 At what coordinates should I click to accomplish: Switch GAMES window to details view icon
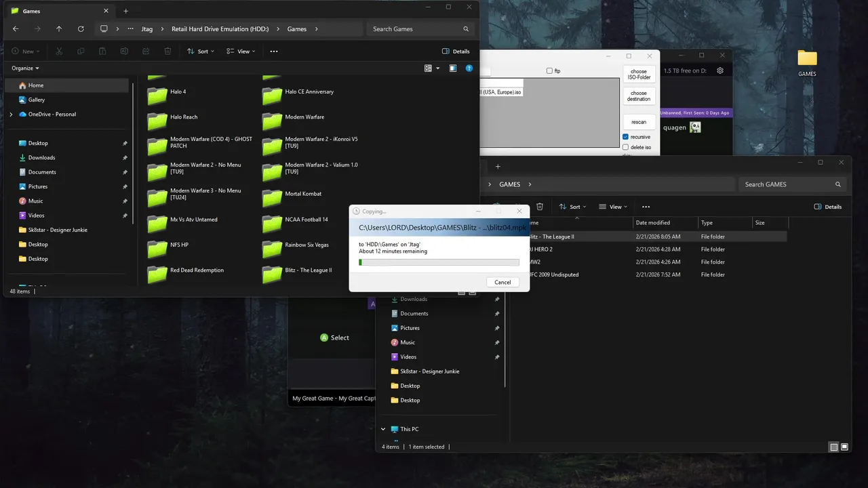click(x=834, y=447)
